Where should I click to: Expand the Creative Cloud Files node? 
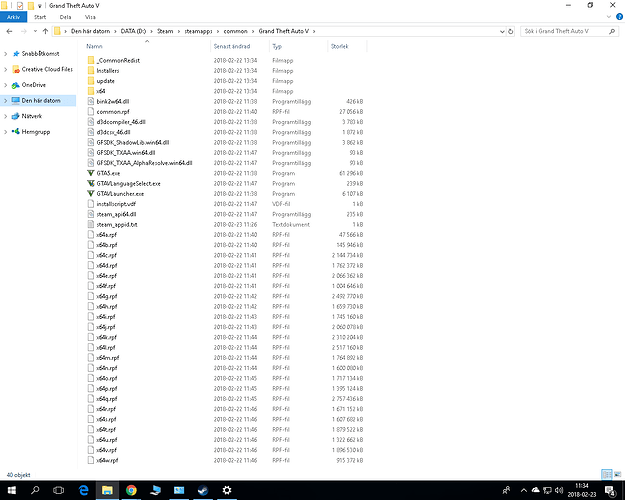(x=6, y=69)
